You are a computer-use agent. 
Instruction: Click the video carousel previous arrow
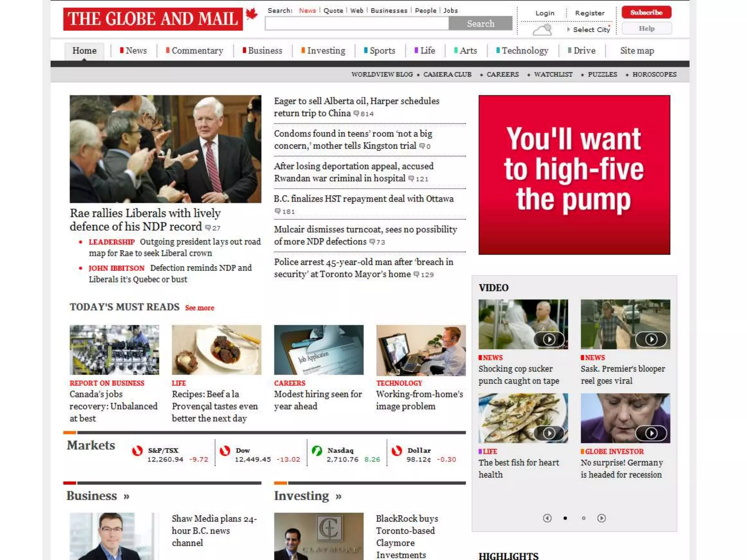coord(547,518)
